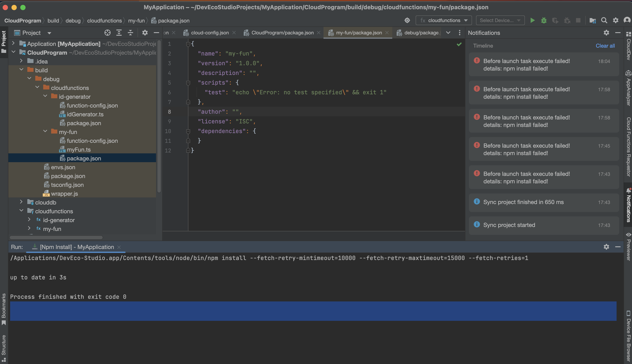This screenshot has width=632, height=364.
Task: Click Project tree horizontal scrollbar
Action: 56,237
